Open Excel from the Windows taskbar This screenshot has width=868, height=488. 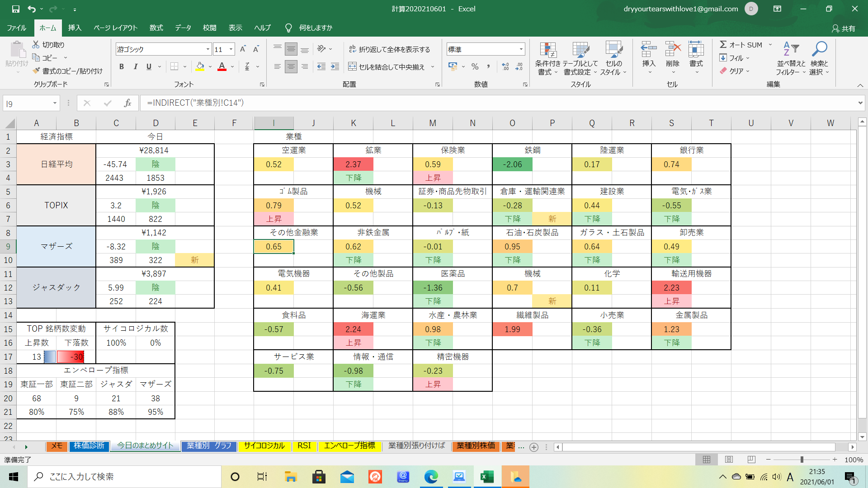(487, 477)
